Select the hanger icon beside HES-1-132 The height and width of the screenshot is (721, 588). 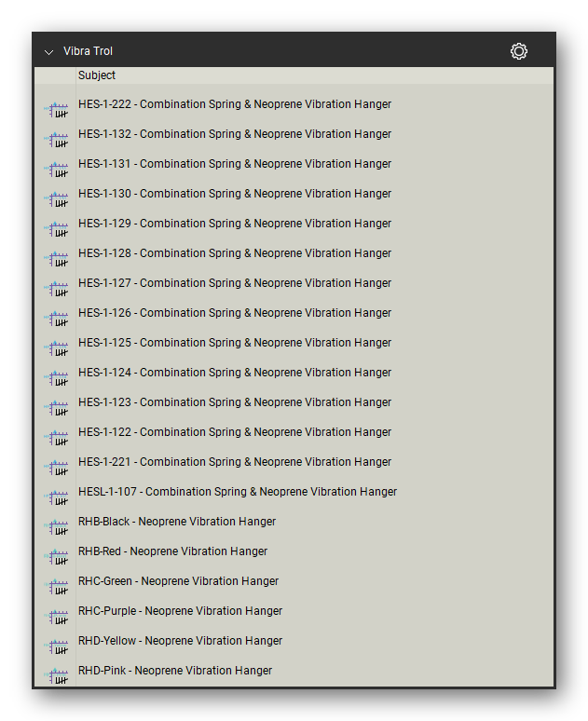pos(56,140)
